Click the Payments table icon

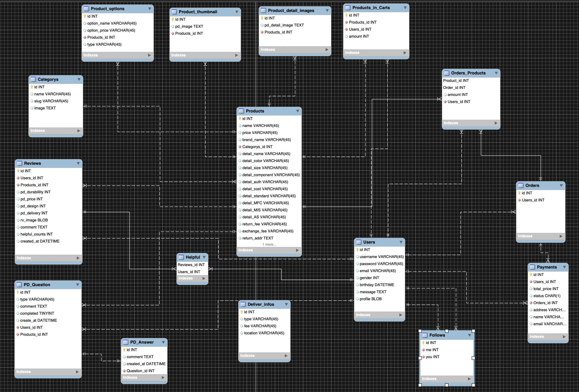[x=532, y=267]
